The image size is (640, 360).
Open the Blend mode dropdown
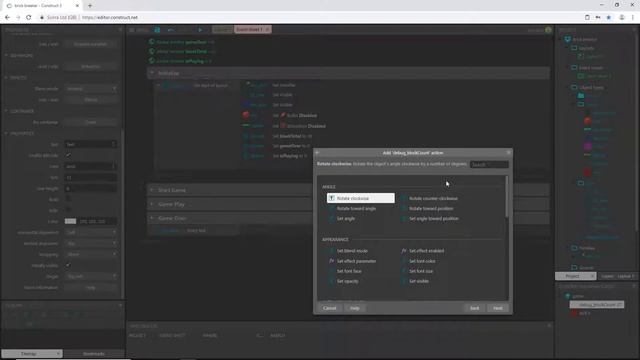(x=91, y=89)
